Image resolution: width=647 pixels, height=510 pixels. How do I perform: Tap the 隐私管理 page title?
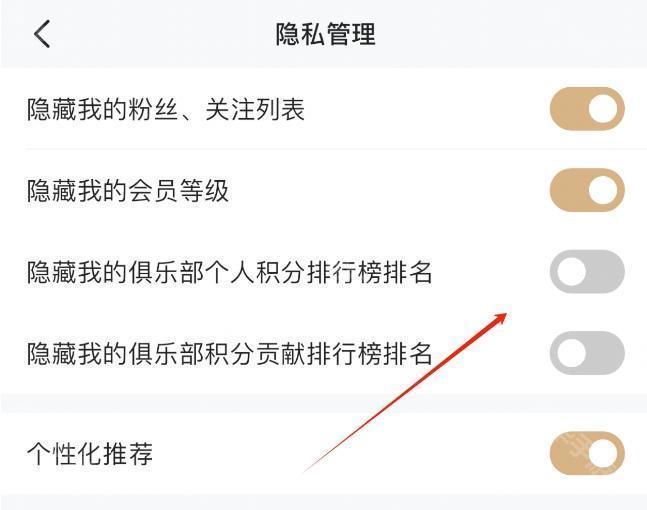pos(326,34)
